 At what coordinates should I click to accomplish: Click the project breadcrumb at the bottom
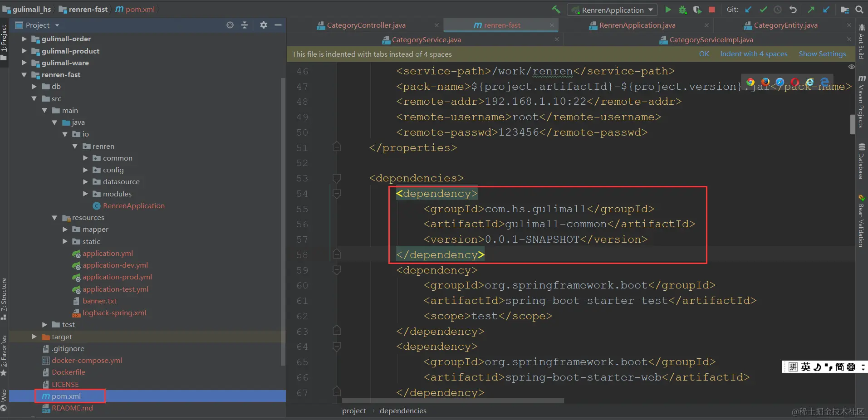point(354,411)
